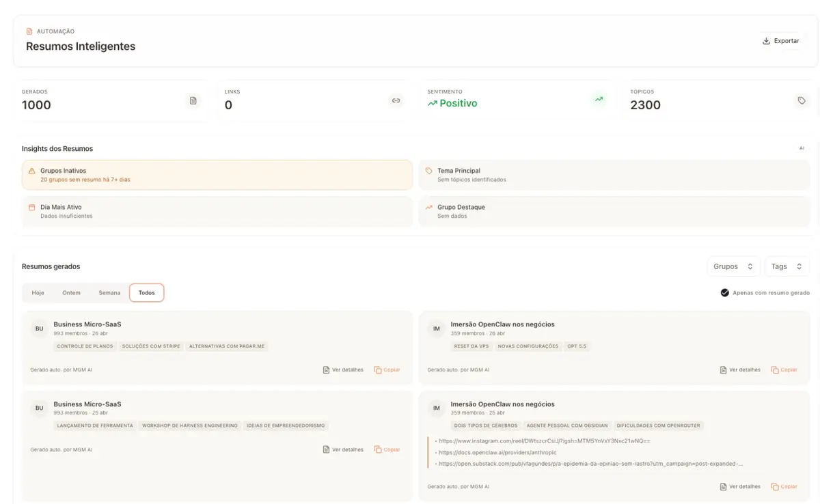This screenshot has width=820, height=504.
Task: Click the trend icon beside Grupo Destaque
Action: 428,207
